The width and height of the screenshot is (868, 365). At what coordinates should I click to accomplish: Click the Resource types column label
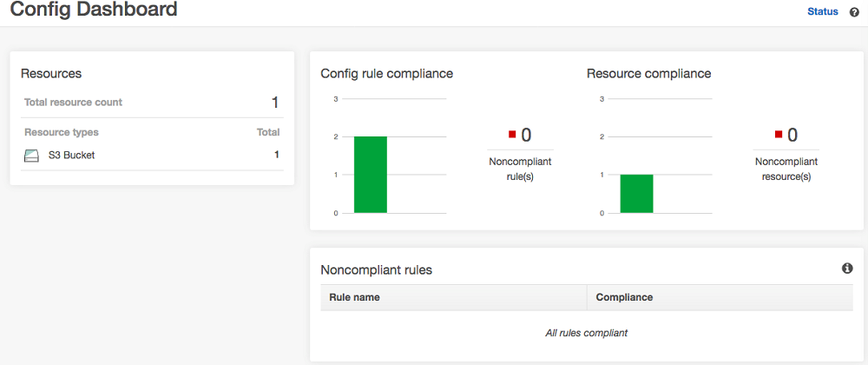pyautogui.click(x=62, y=133)
